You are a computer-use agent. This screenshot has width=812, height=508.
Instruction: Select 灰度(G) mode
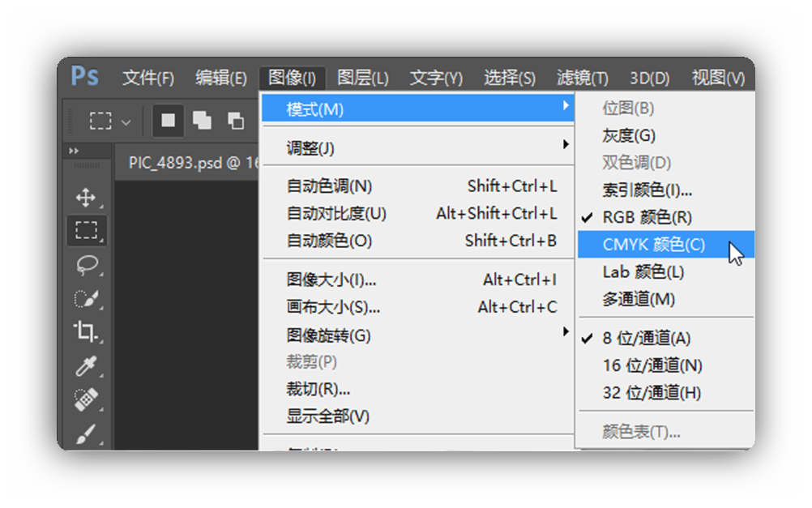pos(665,135)
